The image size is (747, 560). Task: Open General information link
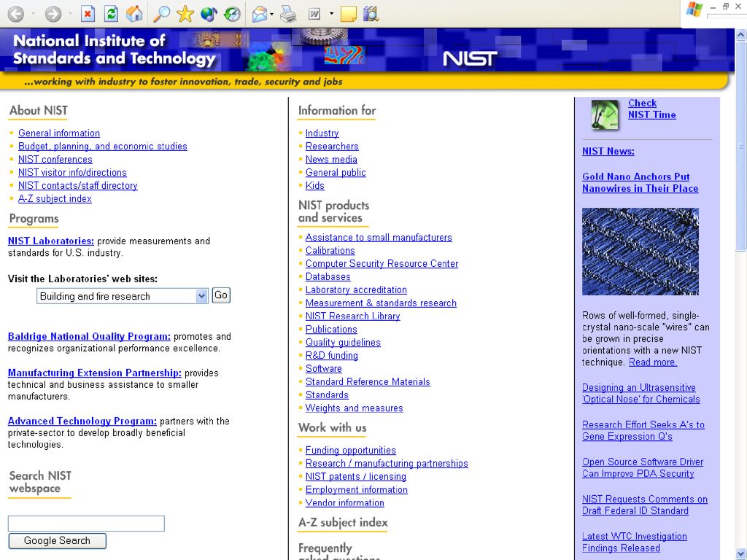coord(59,133)
